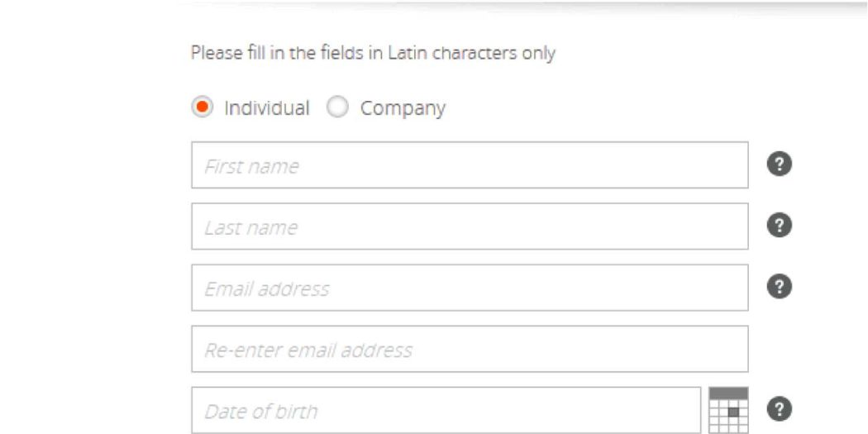This screenshot has width=868, height=434.
Task: Click into the Last name field
Action: click(x=470, y=227)
